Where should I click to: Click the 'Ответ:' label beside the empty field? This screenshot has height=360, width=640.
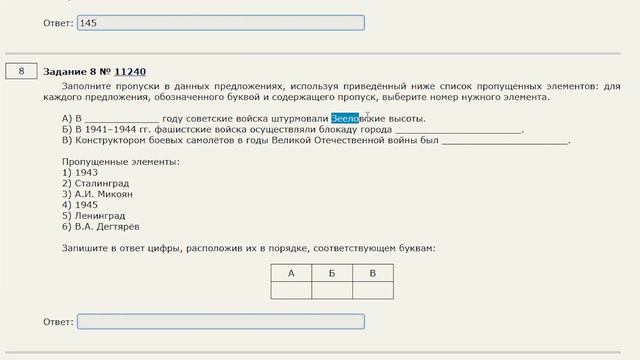click(x=58, y=322)
